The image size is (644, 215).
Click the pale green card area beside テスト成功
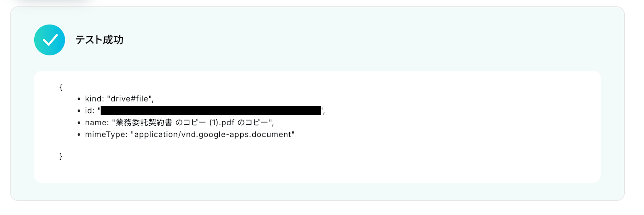(x=362, y=40)
